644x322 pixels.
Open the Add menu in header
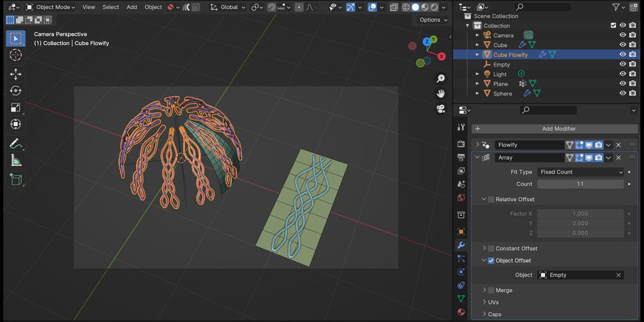[132, 7]
